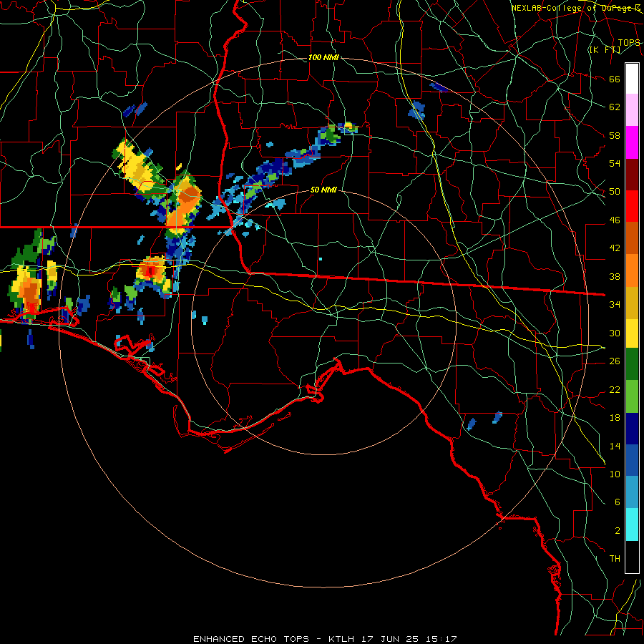Select the magenta legend color band
The image size is (644, 644).
click(x=632, y=142)
